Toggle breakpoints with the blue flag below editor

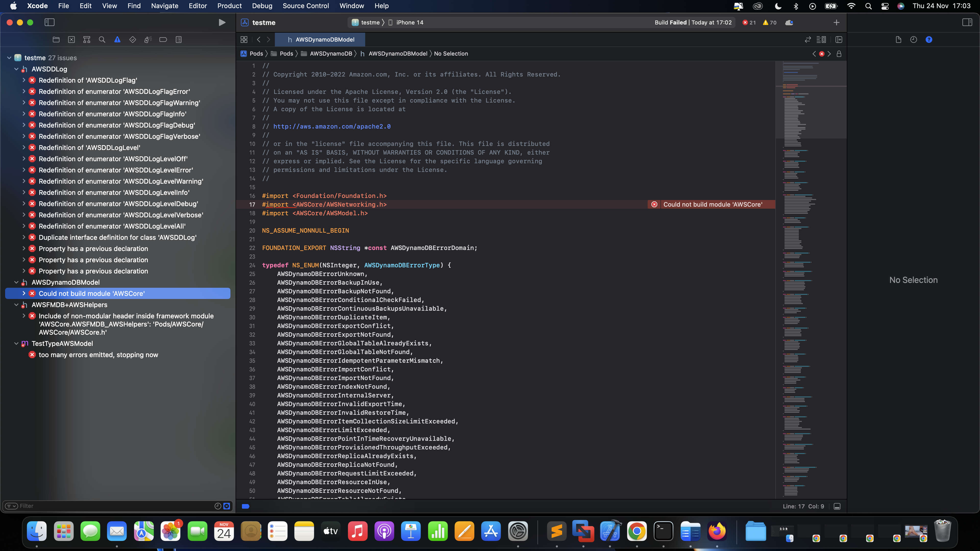pos(245,506)
